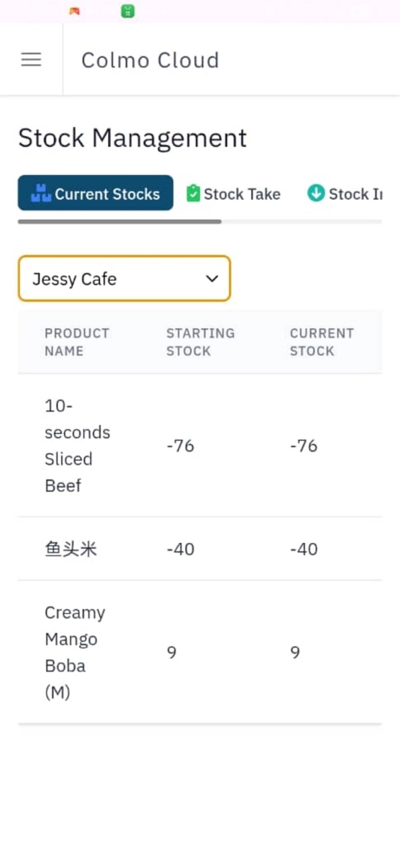Expand the Jessy Cafe outlet dropdown

[125, 279]
